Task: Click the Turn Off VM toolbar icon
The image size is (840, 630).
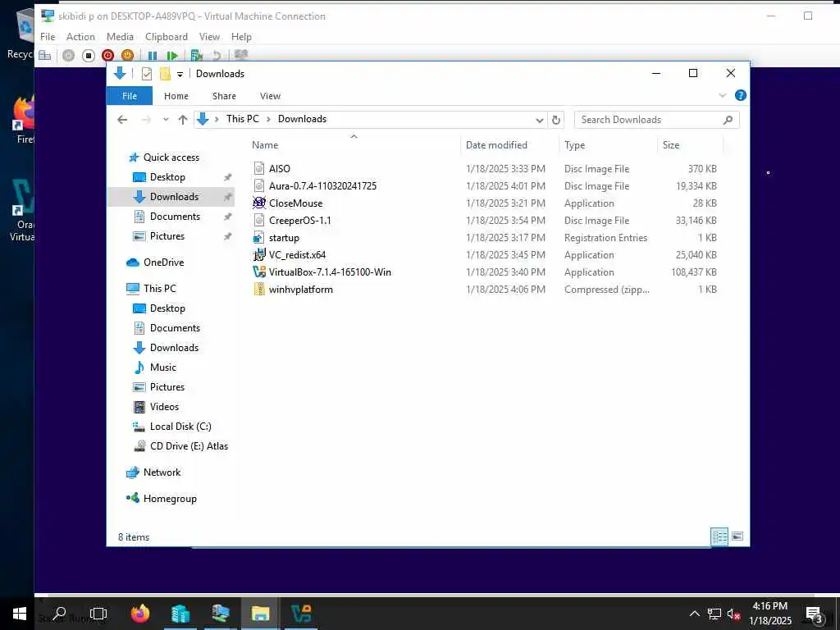Action: tap(89, 55)
